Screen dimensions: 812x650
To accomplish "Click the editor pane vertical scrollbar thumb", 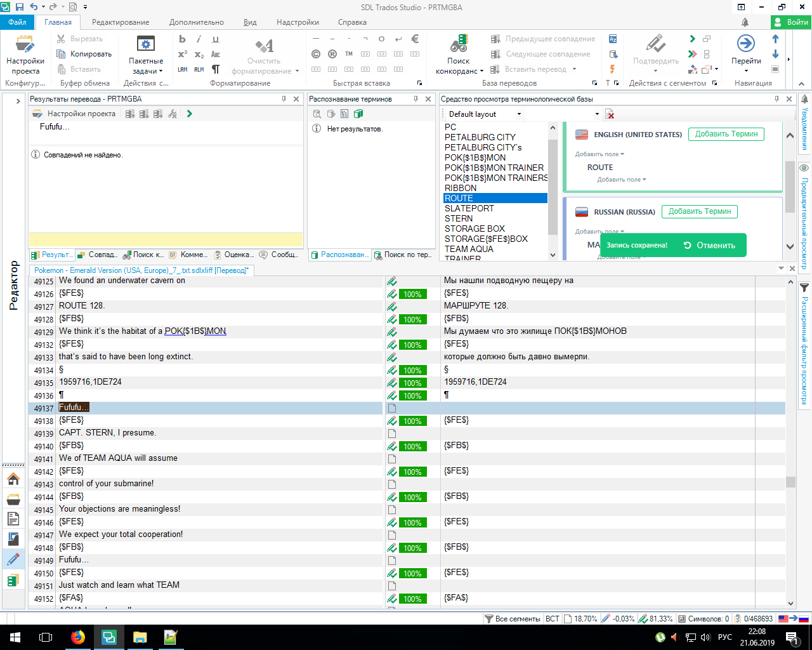I will pyautogui.click(x=790, y=482).
